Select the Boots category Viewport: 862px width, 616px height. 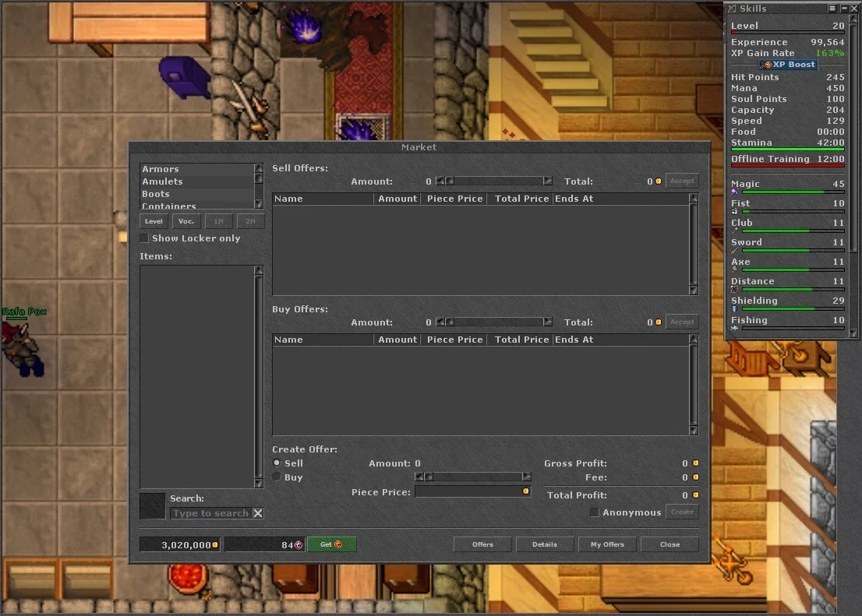(197, 194)
